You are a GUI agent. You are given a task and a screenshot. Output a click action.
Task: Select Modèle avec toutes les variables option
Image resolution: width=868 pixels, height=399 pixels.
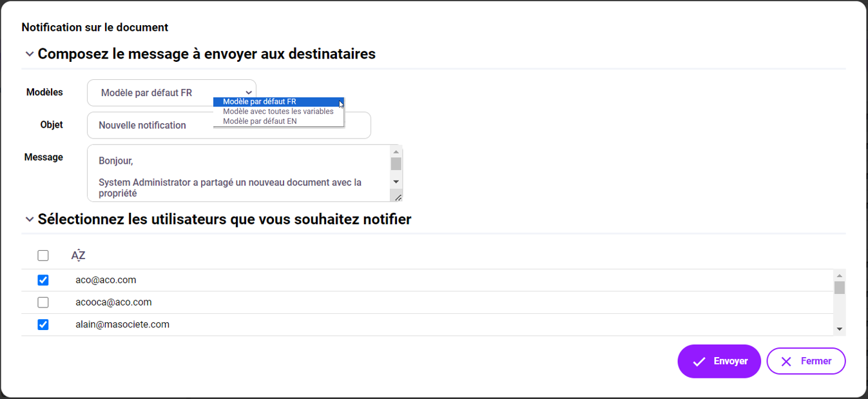(x=278, y=112)
